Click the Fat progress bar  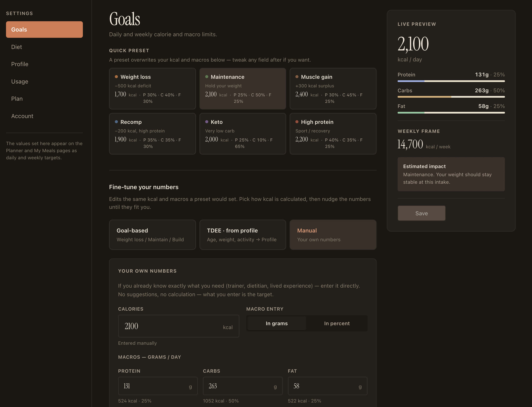click(451, 113)
